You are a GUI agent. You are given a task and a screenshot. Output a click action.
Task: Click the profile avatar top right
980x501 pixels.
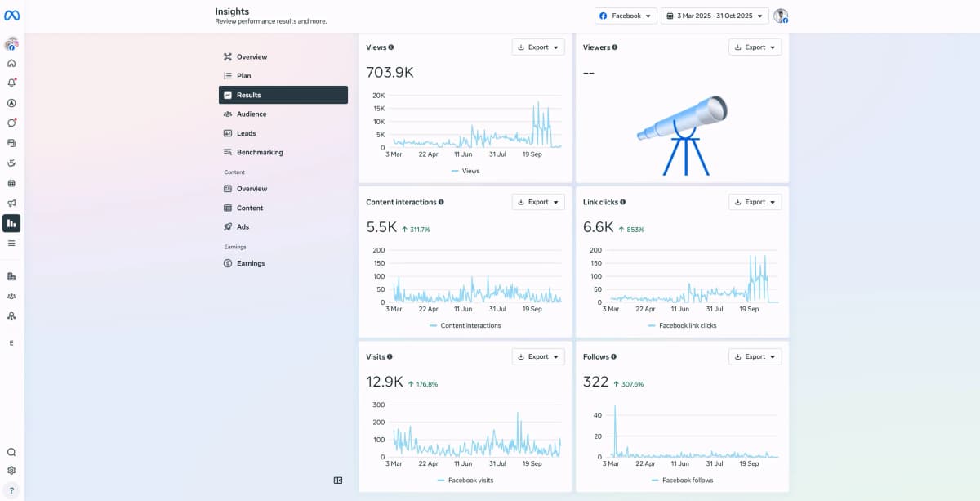click(781, 15)
